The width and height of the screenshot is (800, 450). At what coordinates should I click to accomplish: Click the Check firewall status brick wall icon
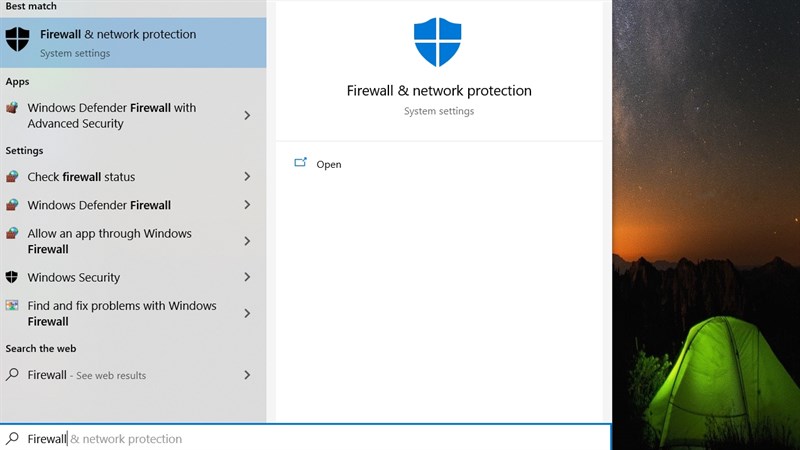coord(12,177)
